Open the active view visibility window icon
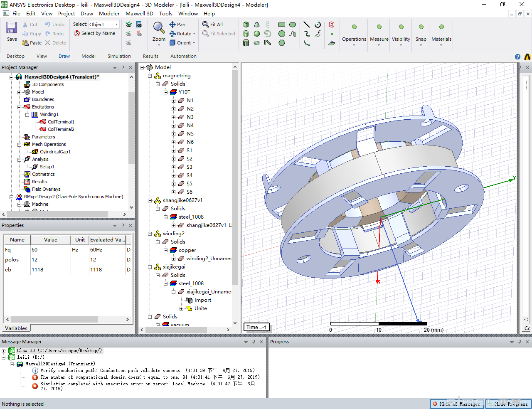Screen dimensions: 532x409 pyautogui.click(x=139, y=25)
